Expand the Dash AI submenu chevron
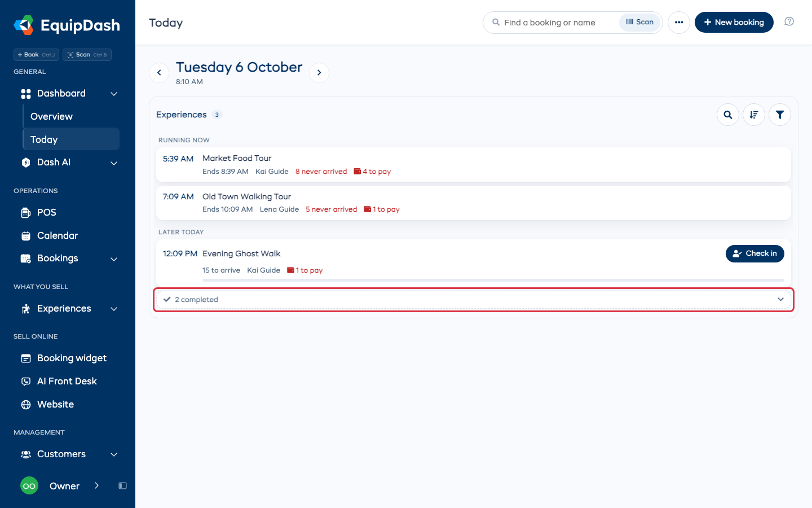 tap(114, 163)
